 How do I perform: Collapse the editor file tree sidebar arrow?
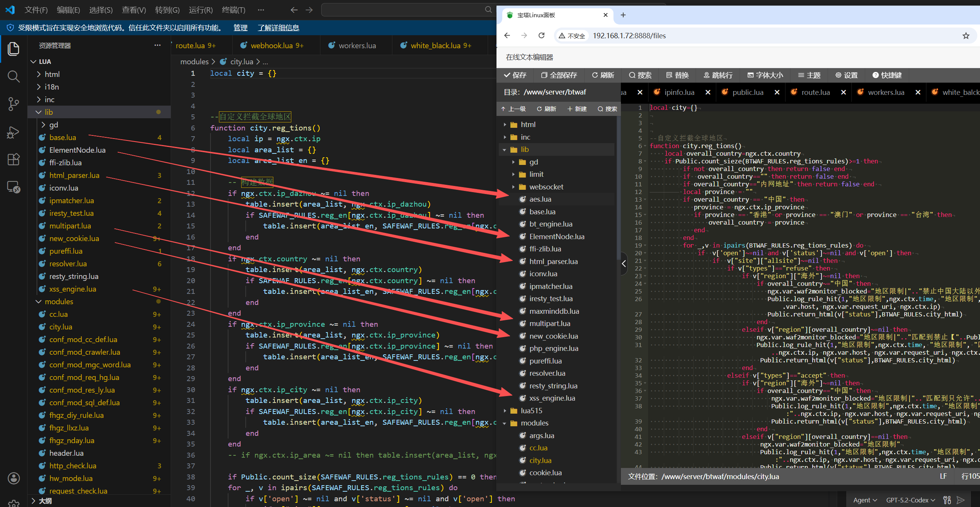tap(624, 263)
